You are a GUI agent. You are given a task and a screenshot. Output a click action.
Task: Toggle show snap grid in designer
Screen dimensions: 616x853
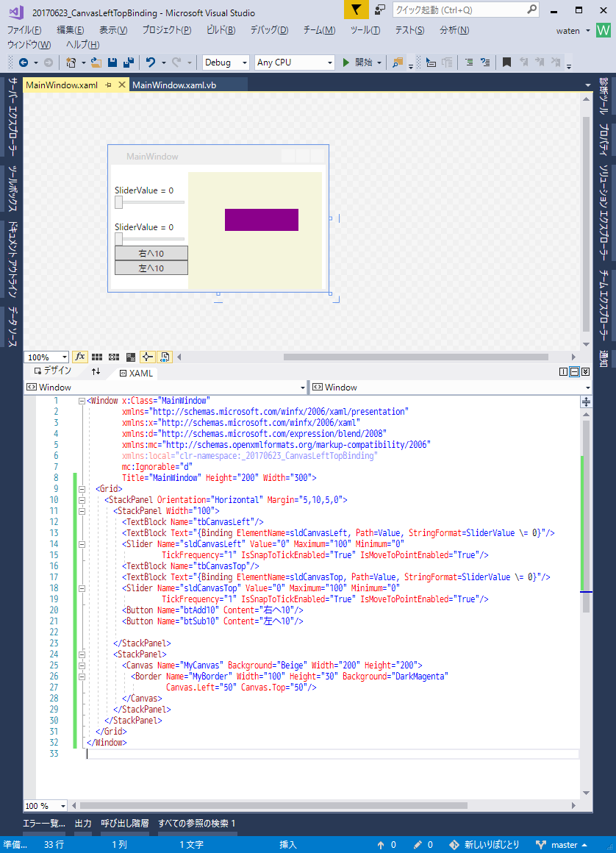point(97,357)
